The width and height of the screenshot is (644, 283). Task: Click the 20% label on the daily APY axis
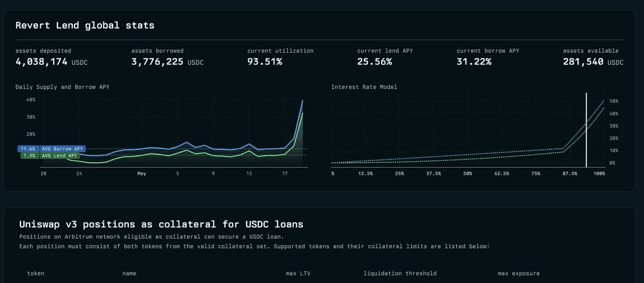31,134
